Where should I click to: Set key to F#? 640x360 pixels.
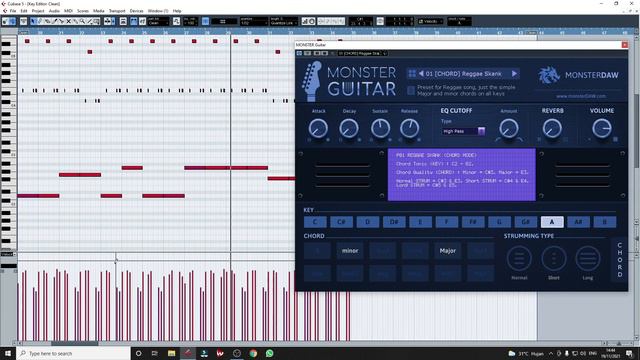pyautogui.click(x=473, y=222)
